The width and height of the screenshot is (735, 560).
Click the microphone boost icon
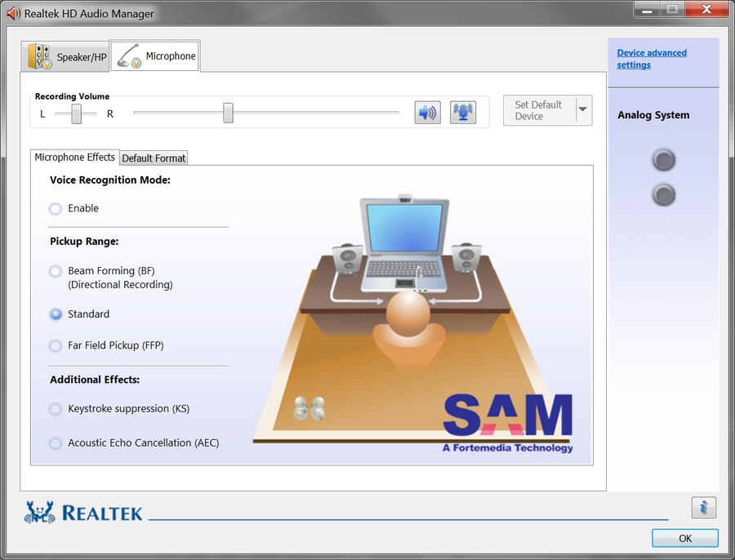click(x=463, y=113)
